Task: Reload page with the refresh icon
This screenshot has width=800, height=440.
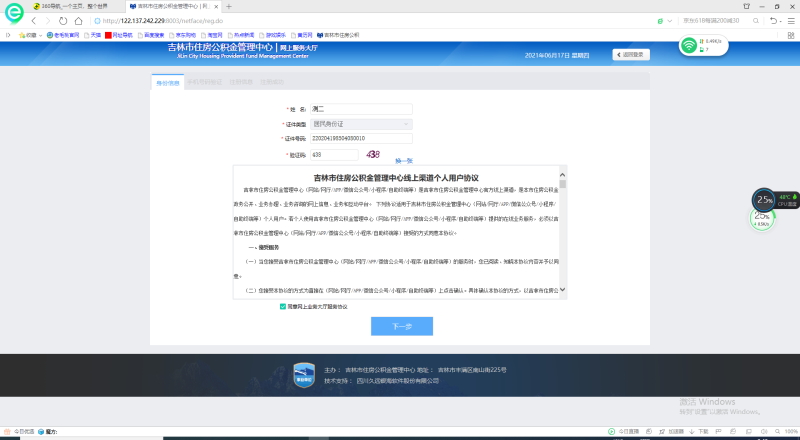Action: 64,20
